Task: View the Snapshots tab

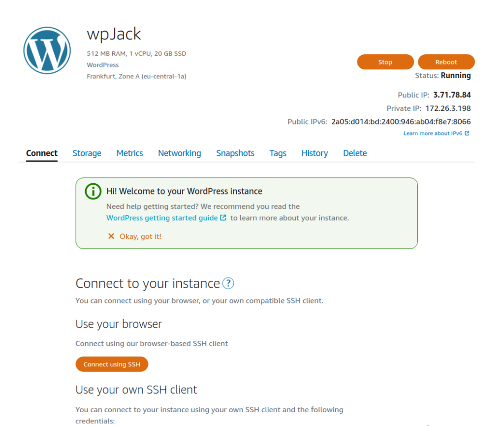Action: tap(235, 153)
